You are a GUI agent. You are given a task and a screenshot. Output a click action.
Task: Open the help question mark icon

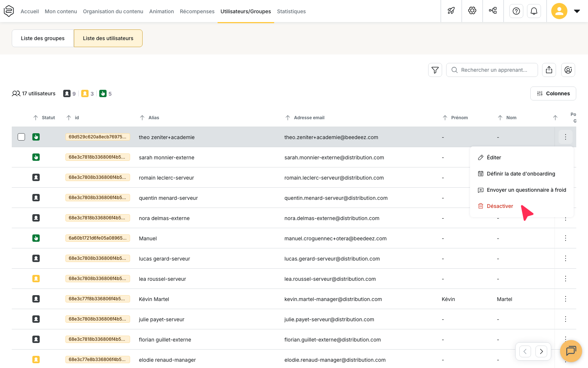516,11
